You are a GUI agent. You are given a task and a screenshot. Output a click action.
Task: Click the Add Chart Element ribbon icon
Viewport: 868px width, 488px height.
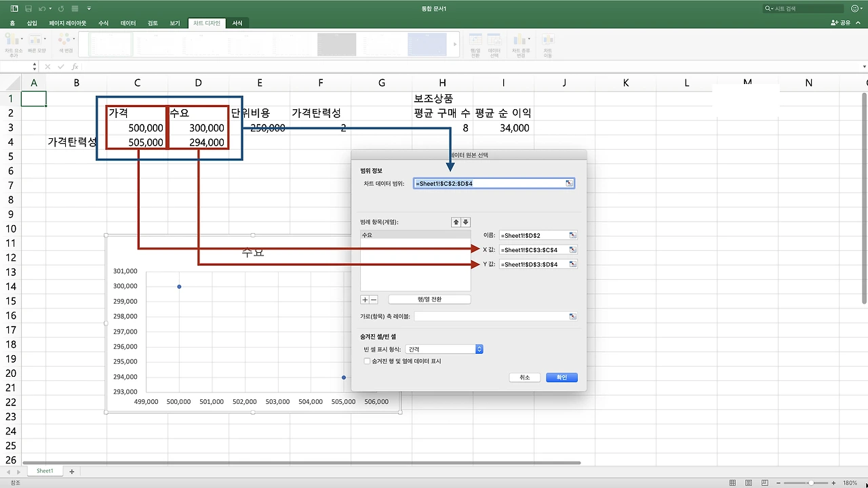[14, 44]
